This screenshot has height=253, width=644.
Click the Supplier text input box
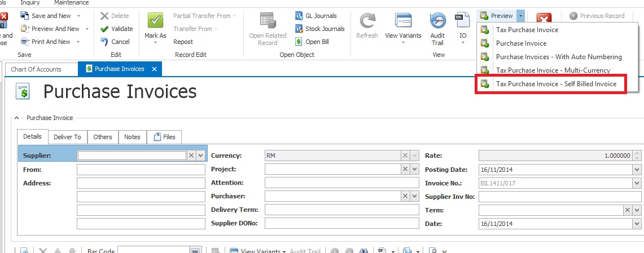tap(132, 156)
